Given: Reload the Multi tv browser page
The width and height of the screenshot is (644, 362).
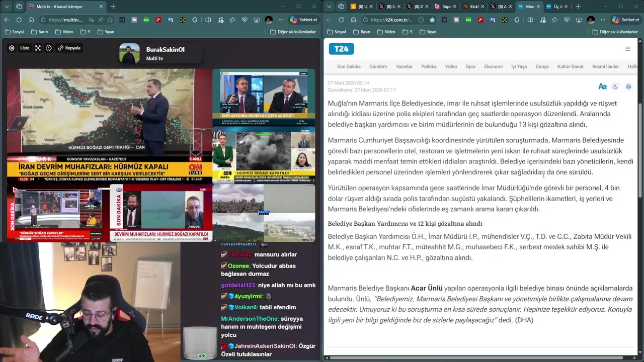Looking at the screenshot, I should coord(19,20).
